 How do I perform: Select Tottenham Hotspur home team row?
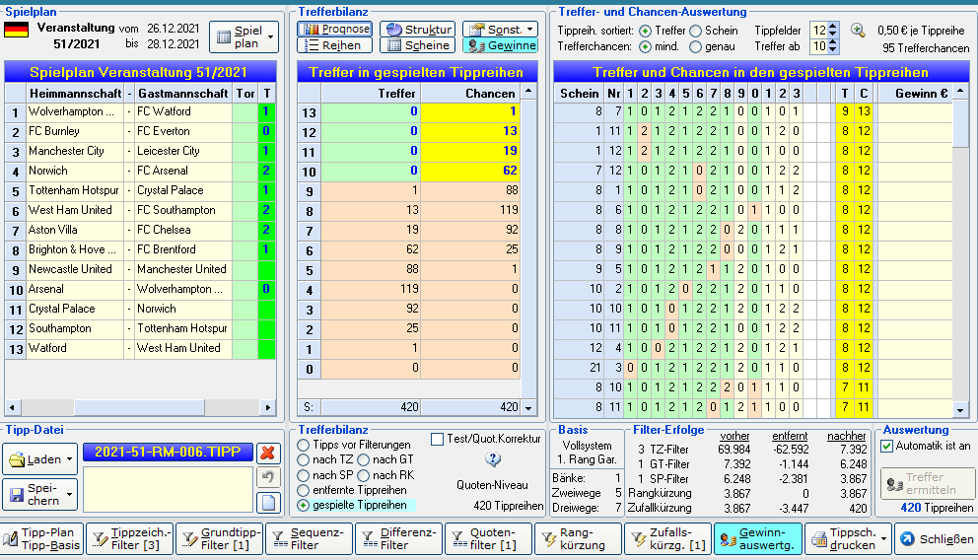click(140, 190)
